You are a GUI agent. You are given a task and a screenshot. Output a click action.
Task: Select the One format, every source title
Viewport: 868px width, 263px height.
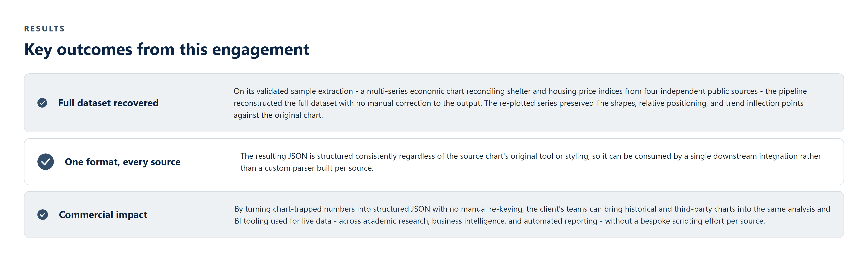click(123, 162)
